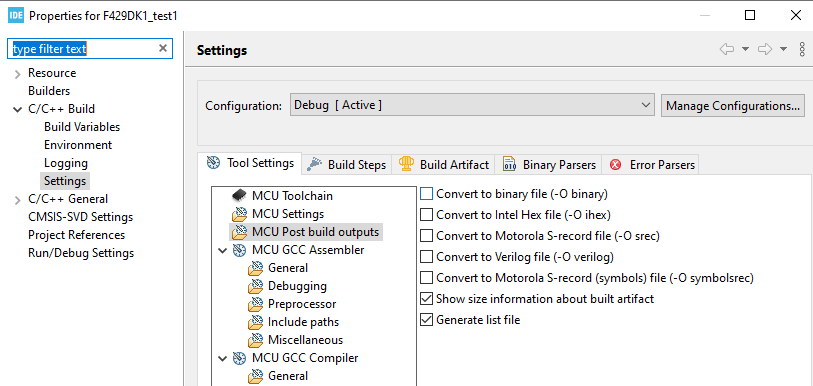Select CMSIS-SVD Settings in the tree
The width and height of the screenshot is (813, 386).
click(x=80, y=217)
